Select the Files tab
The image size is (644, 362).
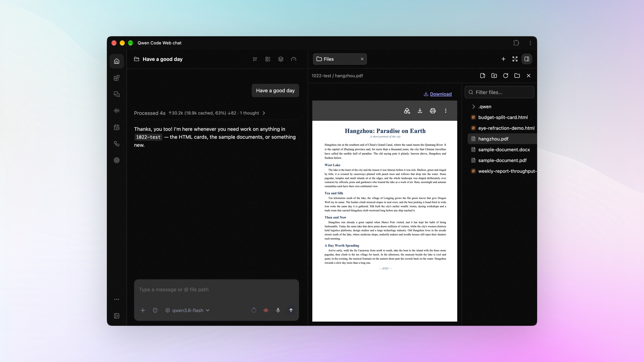pos(340,59)
